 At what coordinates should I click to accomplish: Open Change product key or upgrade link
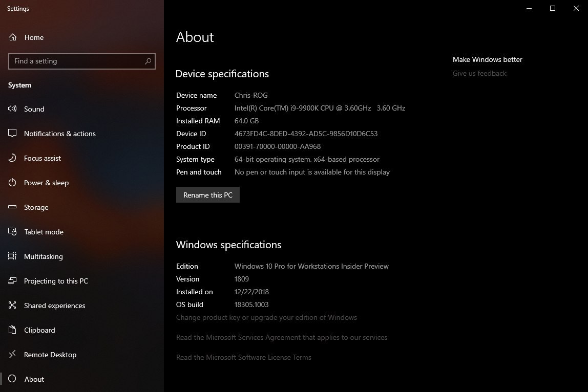(x=266, y=317)
